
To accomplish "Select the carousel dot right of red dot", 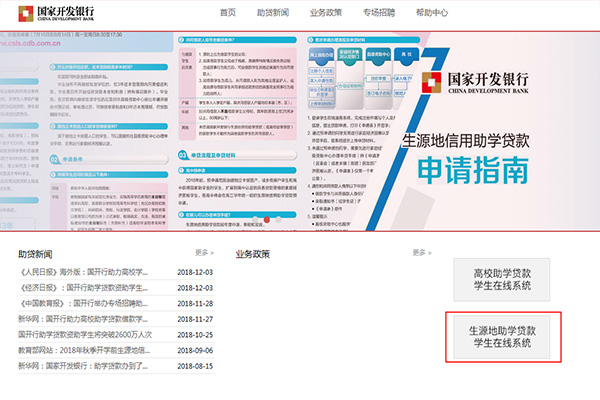I will pos(279,220).
